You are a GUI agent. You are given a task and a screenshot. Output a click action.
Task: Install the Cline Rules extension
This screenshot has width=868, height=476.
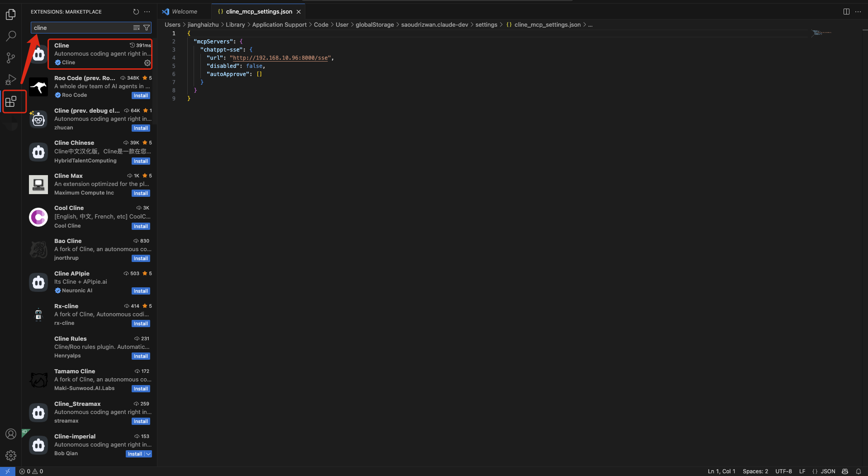click(x=141, y=356)
